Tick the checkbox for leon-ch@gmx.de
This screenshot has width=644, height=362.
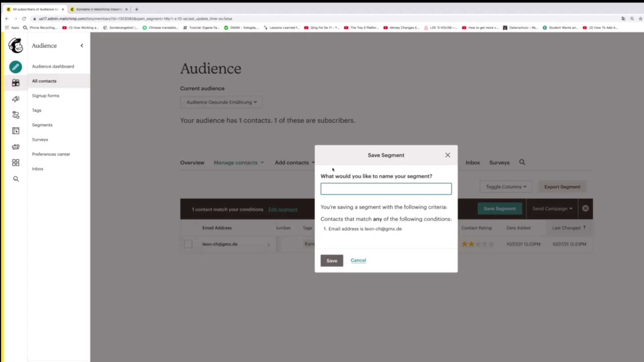(x=188, y=244)
